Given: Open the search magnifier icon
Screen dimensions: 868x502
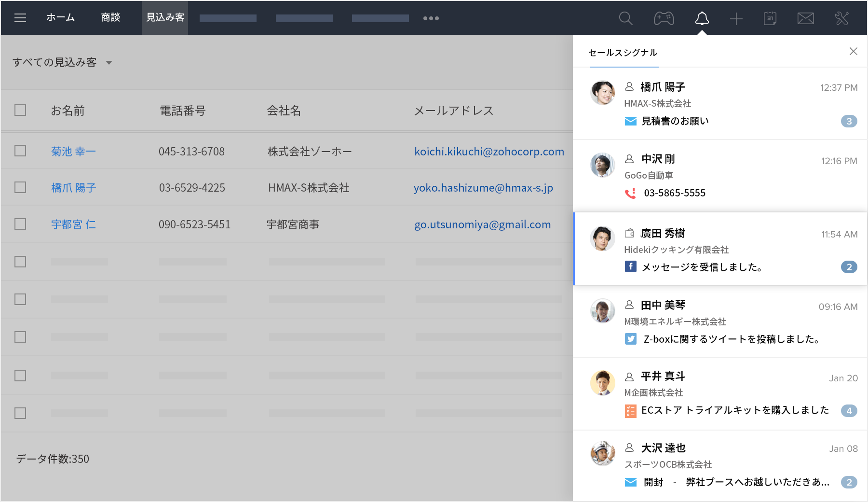Looking at the screenshot, I should click(625, 18).
